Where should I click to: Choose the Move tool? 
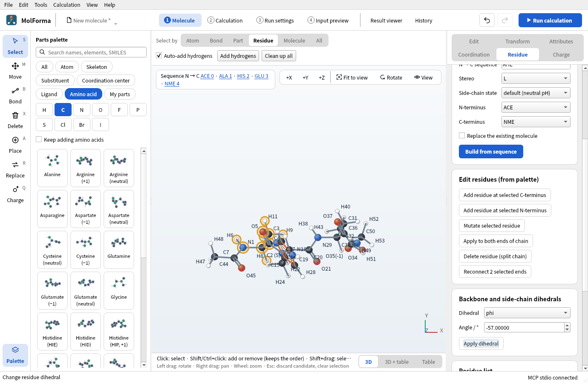(15, 71)
